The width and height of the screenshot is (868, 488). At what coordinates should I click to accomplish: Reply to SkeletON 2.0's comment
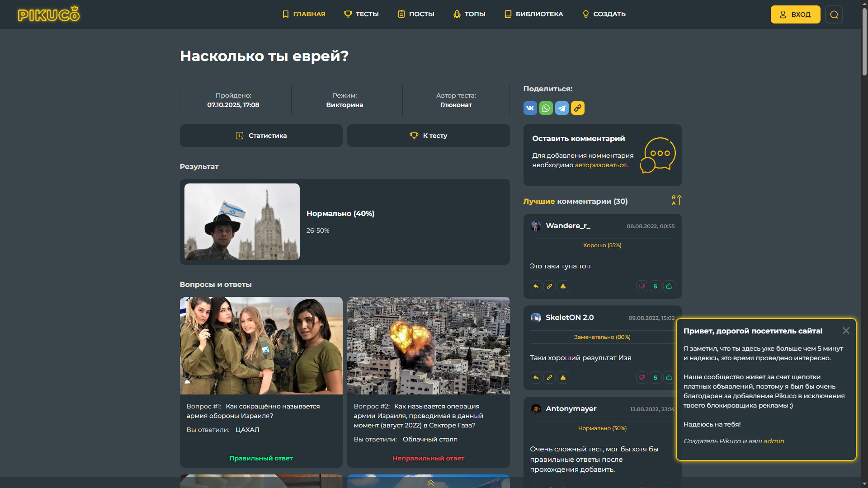click(536, 378)
